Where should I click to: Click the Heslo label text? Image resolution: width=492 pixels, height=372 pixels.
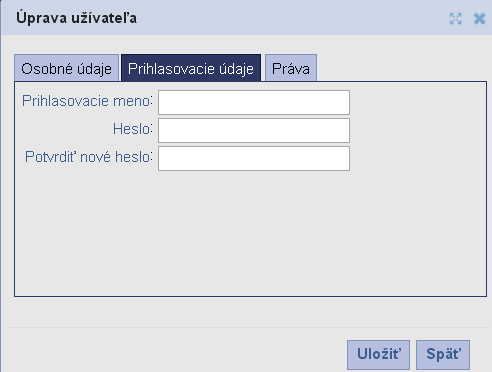coord(133,129)
